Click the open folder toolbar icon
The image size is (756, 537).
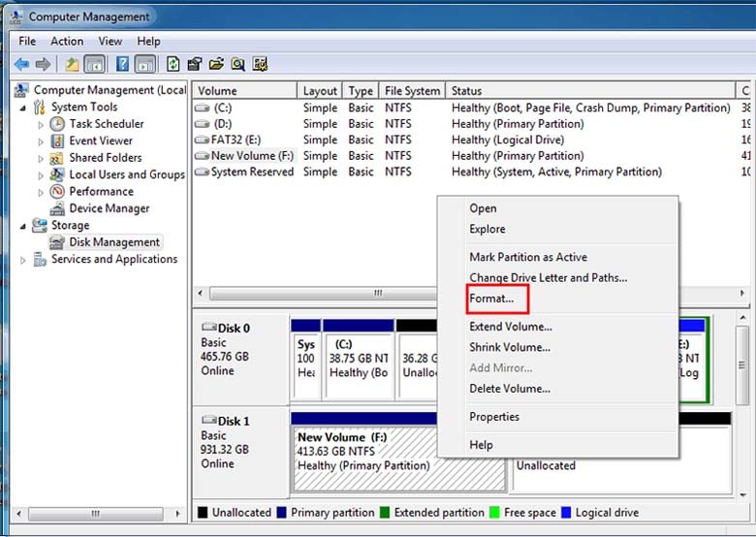(x=216, y=64)
